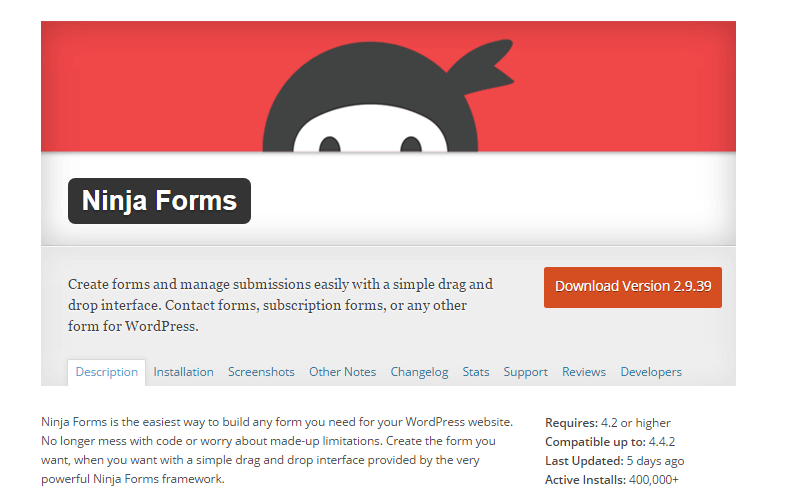This screenshot has width=785, height=504.
Task: Click the plugin short description text
Action: [280, 305]
